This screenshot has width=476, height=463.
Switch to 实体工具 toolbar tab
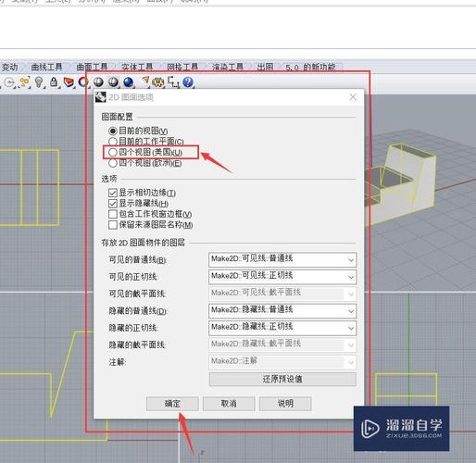click(x=137, y=67)
